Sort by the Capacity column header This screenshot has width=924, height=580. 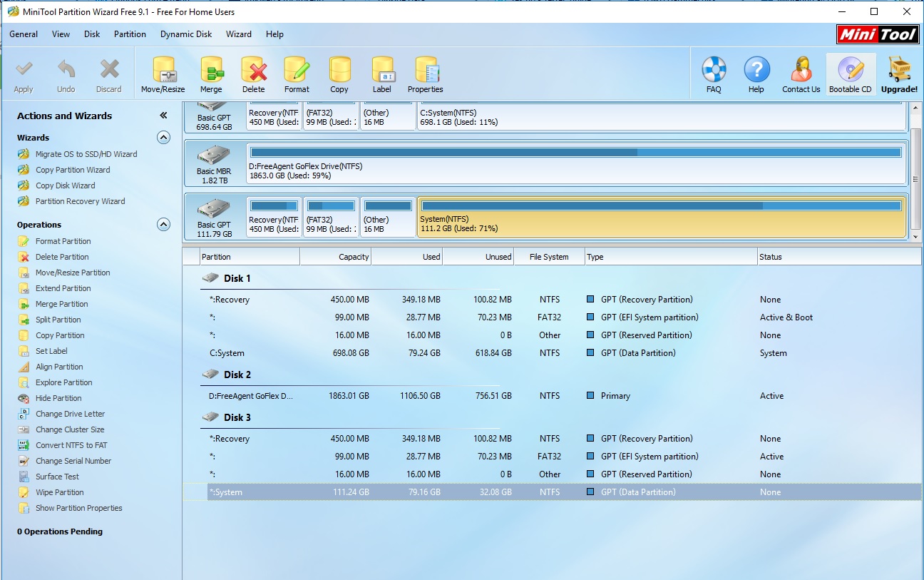(336, 257)
